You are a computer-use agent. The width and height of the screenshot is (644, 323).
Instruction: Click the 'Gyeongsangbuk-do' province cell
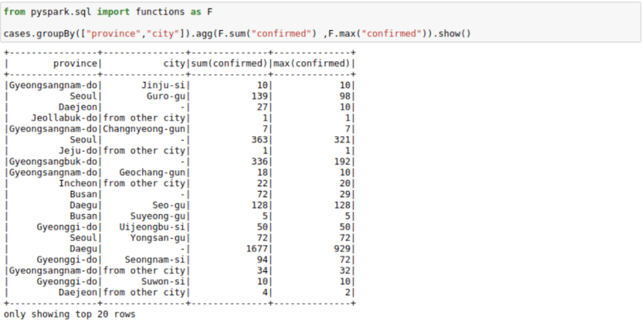pos(53,161)
